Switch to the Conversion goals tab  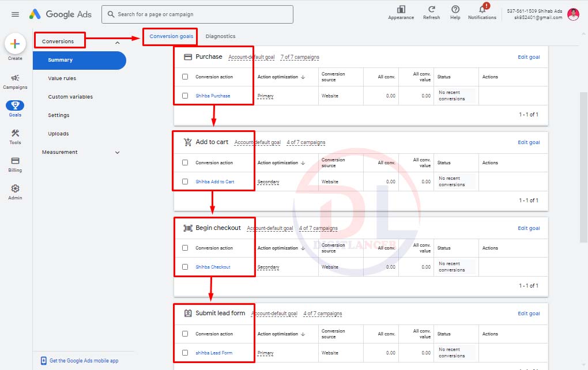tap(171, 36)
